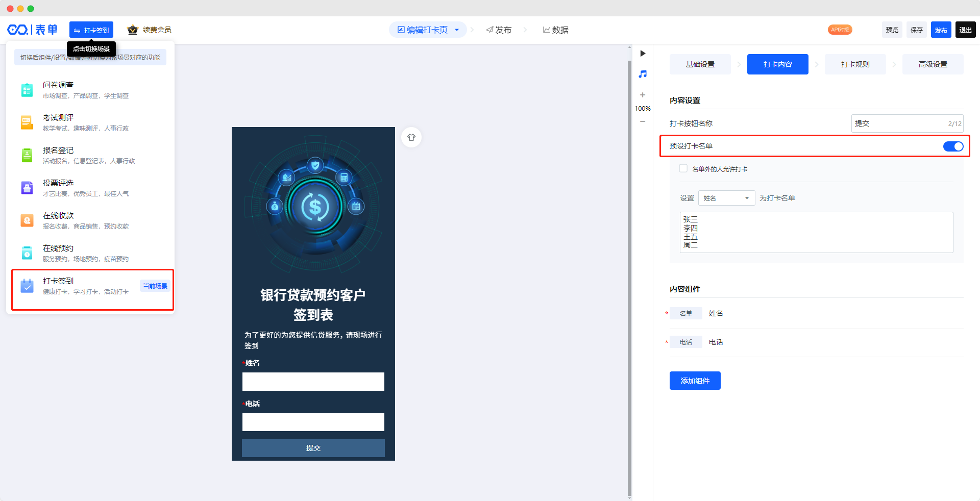Screen dimensions: 980x501
Task: Click the 续费会员 crown icon
Action: [x=133, y=30]
